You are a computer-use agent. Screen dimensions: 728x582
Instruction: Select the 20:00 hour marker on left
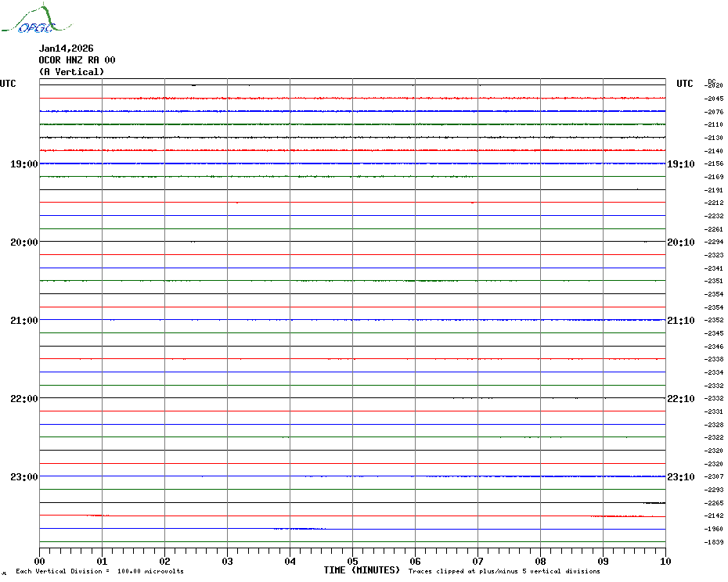23,242
